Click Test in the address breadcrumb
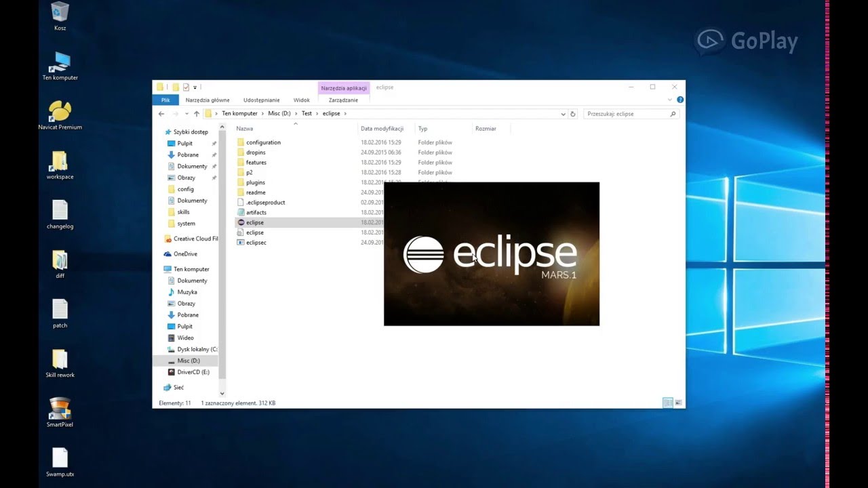The image size is (868, 488). 307,114
